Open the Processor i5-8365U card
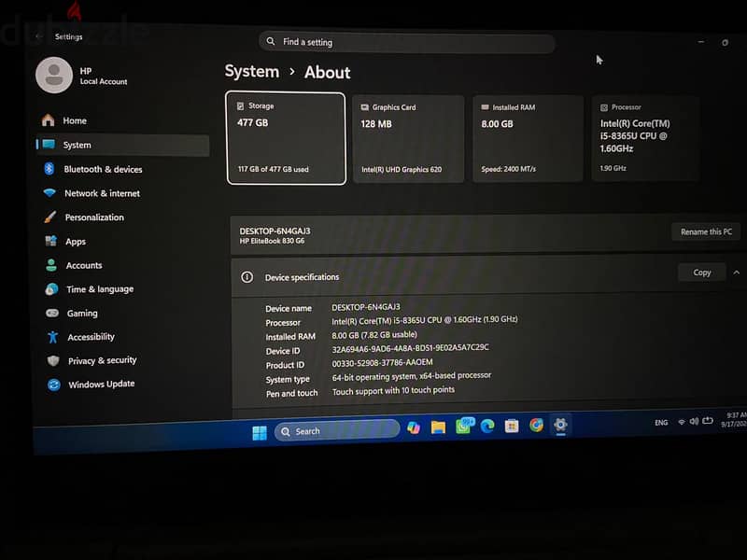The height and width of the screenshot is (560, 747). coord(645,138)
